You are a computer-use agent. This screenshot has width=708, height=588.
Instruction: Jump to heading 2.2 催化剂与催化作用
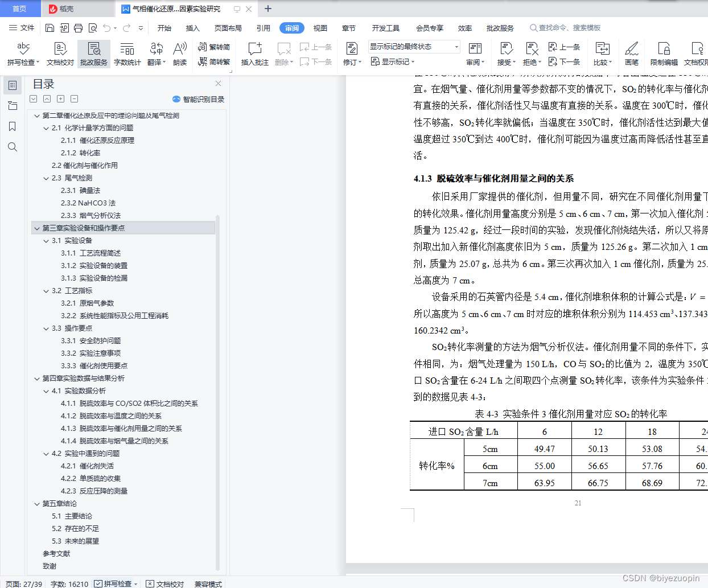coord(85,166)
